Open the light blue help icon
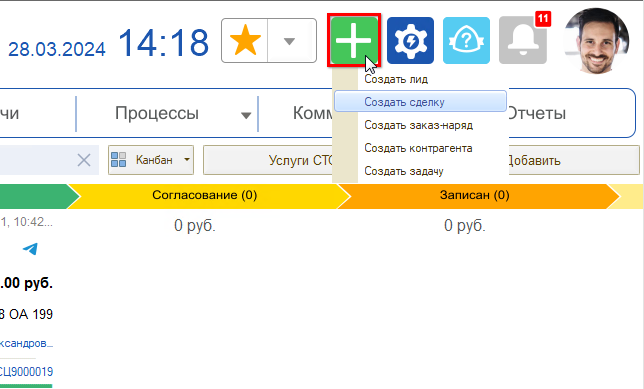This screenshot has width=644, height=389. click(x=466, y=40)
